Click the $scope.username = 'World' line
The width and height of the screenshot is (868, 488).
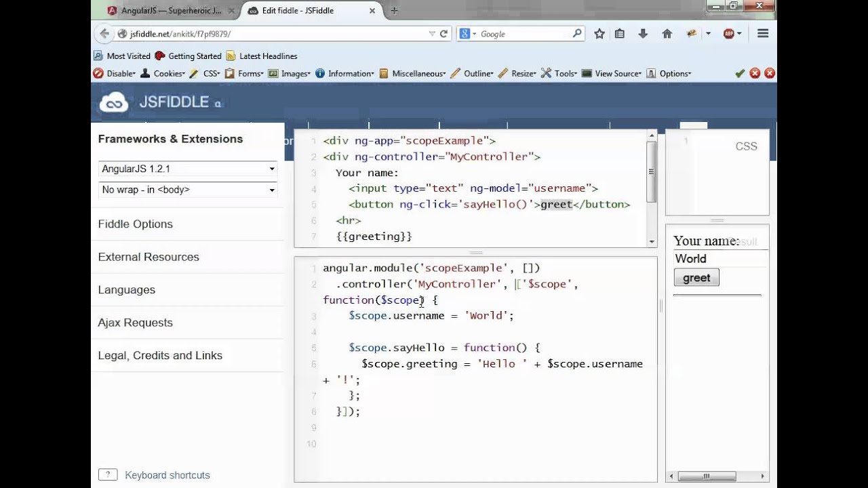(431, 316)
